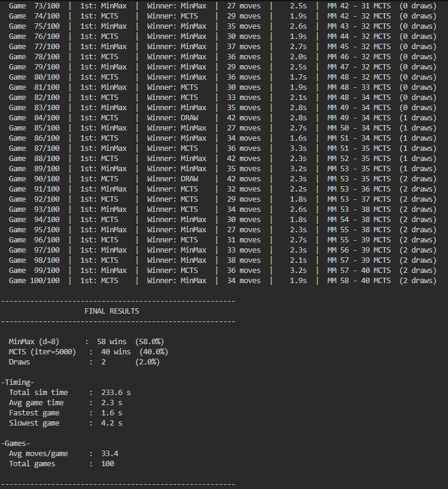Click '1.6s' on the Game 86 row
This screenshot has height=489, width=448.
(298, 138)
